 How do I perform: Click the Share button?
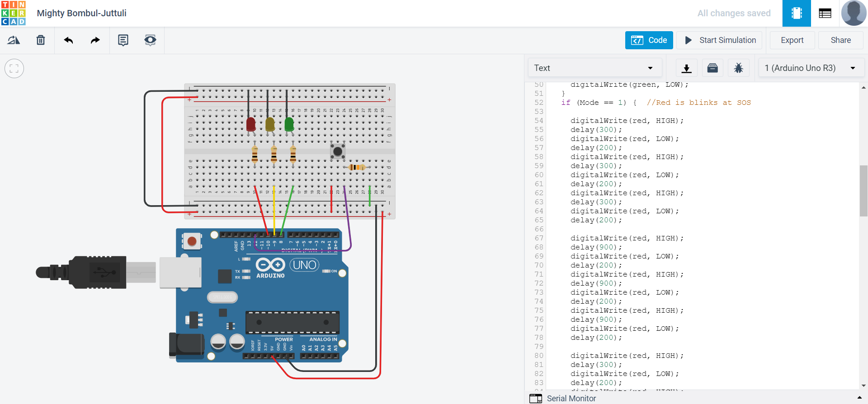pos(840,40)
